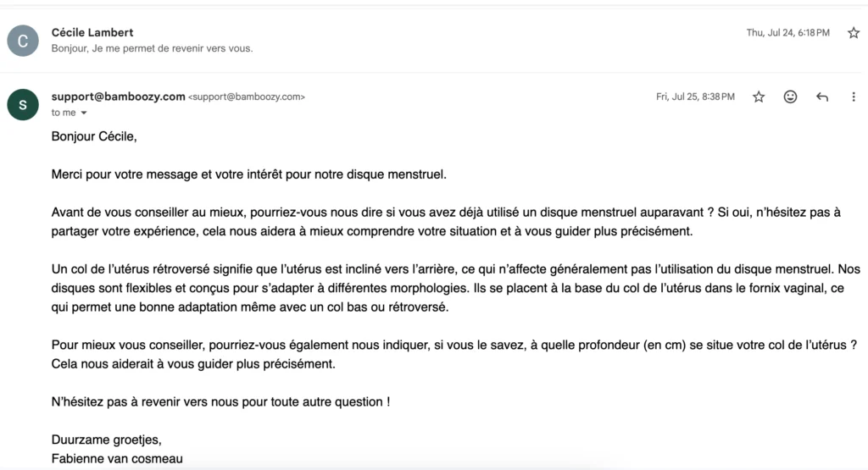
Task: Click the green S sender avatar
Action: tap(23, 104)
